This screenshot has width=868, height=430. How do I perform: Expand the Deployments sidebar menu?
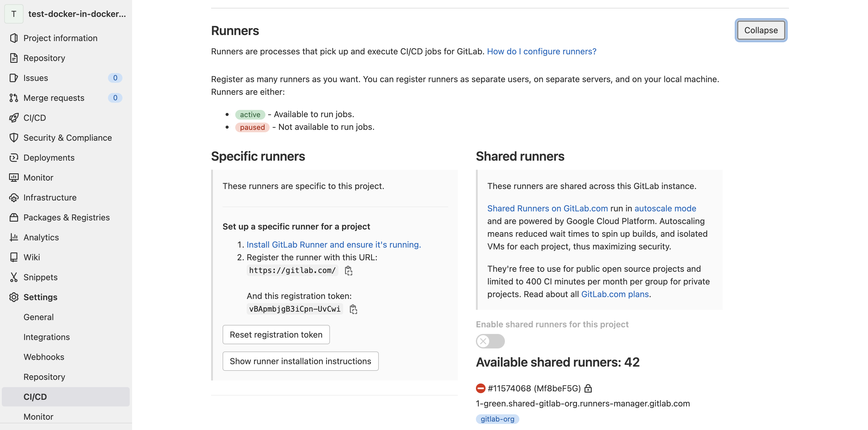tap(49, 158)
